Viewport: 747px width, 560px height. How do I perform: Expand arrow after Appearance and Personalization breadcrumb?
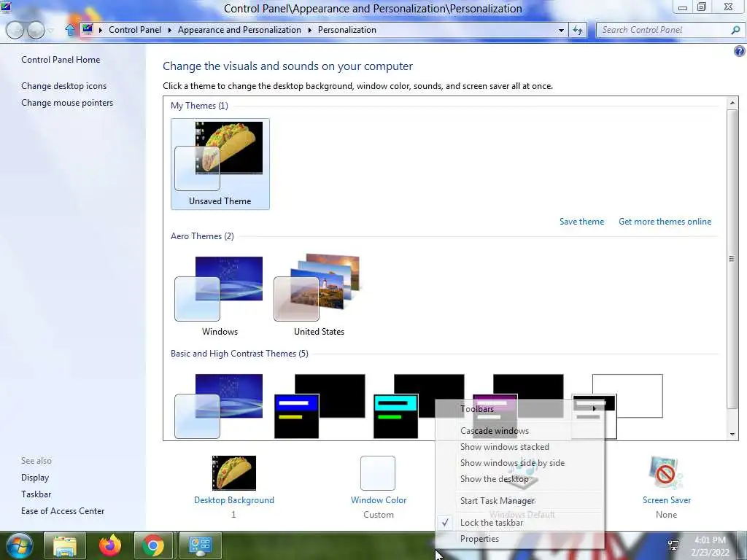pyautogui.click(x=309, y=30)
